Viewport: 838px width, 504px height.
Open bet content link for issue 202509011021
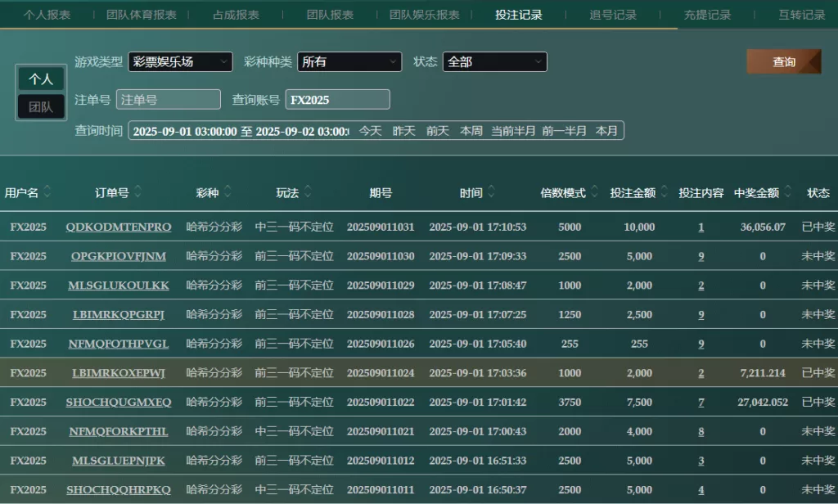pos(701,431)
